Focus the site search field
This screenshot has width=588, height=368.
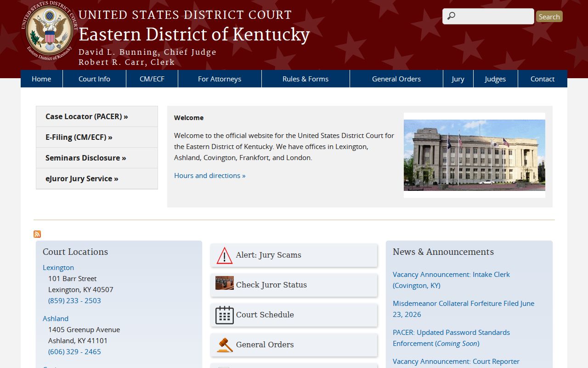(x=488, y=16)
